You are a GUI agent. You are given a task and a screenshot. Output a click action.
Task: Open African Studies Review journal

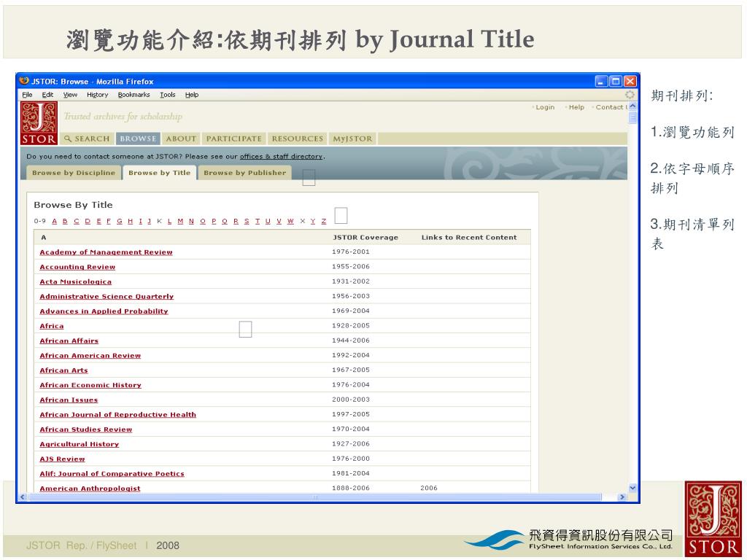86,429
